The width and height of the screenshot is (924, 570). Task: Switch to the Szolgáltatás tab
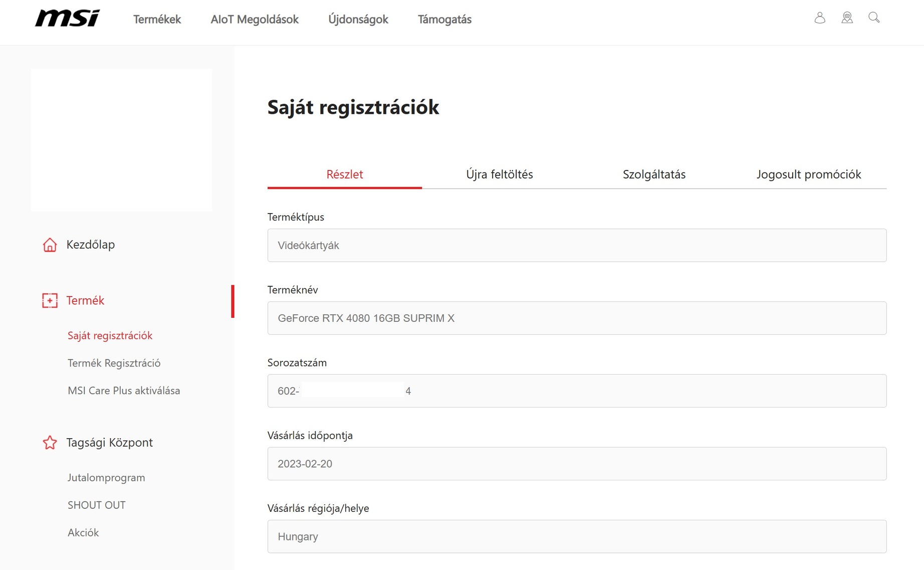click(654, 174)
